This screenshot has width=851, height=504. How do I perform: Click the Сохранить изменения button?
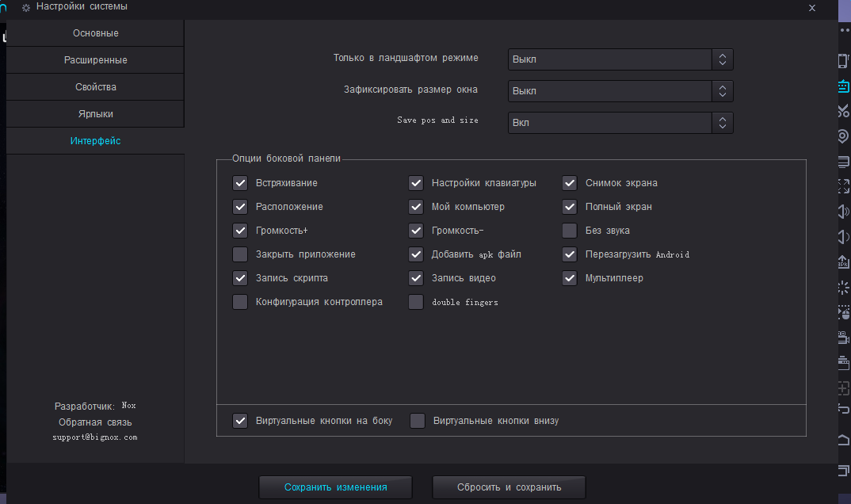[x=335, y=487]
